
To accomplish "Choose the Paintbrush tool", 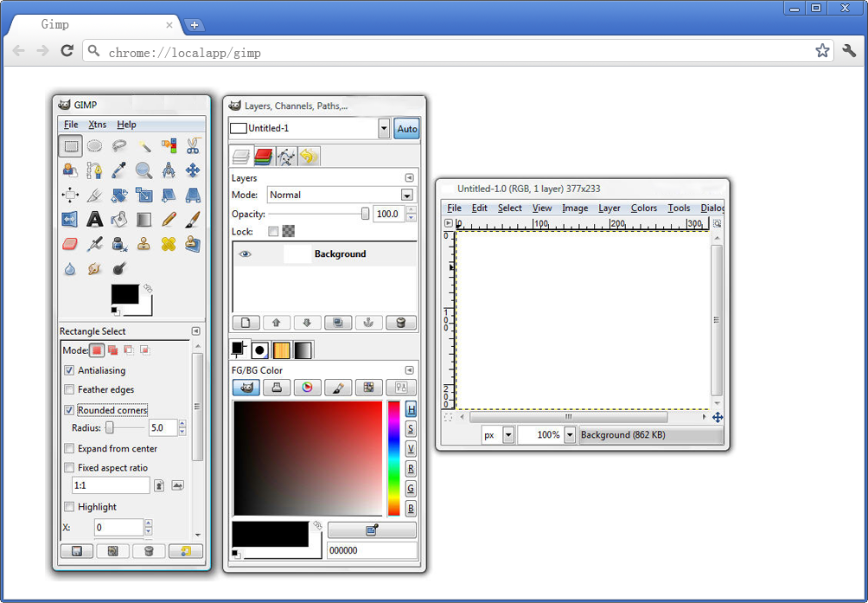I will (x=193, y=219).
